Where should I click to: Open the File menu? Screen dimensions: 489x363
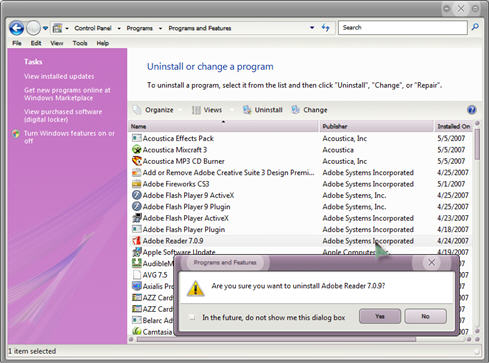click(17, 43)
